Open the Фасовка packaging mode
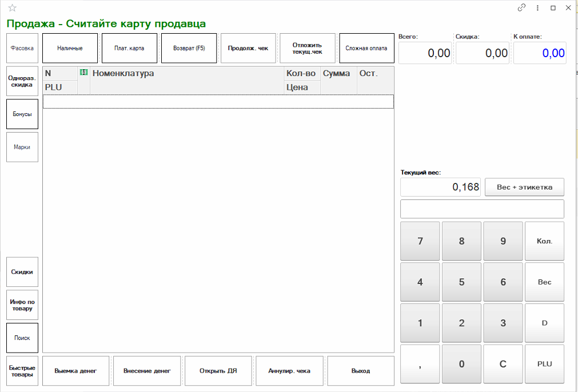This screenshot has width=578, height=392. click(x=22, y=48)
